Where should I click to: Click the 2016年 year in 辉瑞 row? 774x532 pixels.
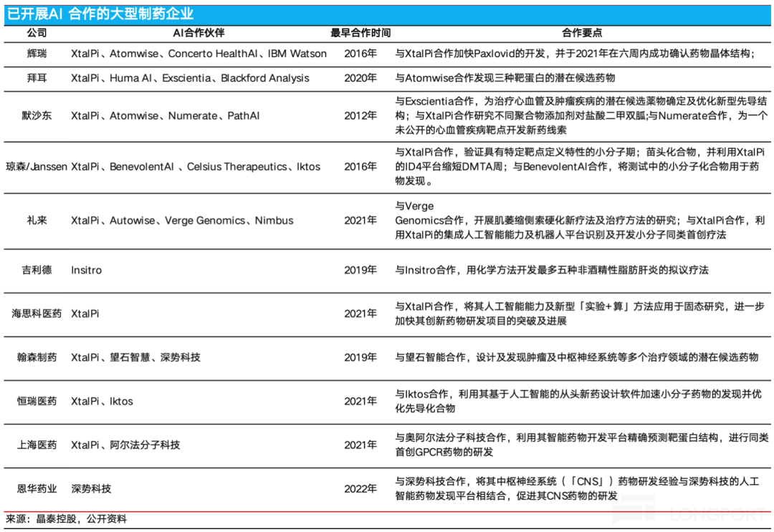(360, 54)
